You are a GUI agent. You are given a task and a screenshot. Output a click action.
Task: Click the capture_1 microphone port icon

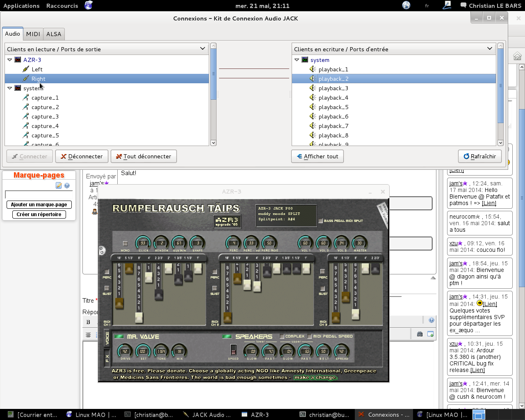(x=26, y=98)
